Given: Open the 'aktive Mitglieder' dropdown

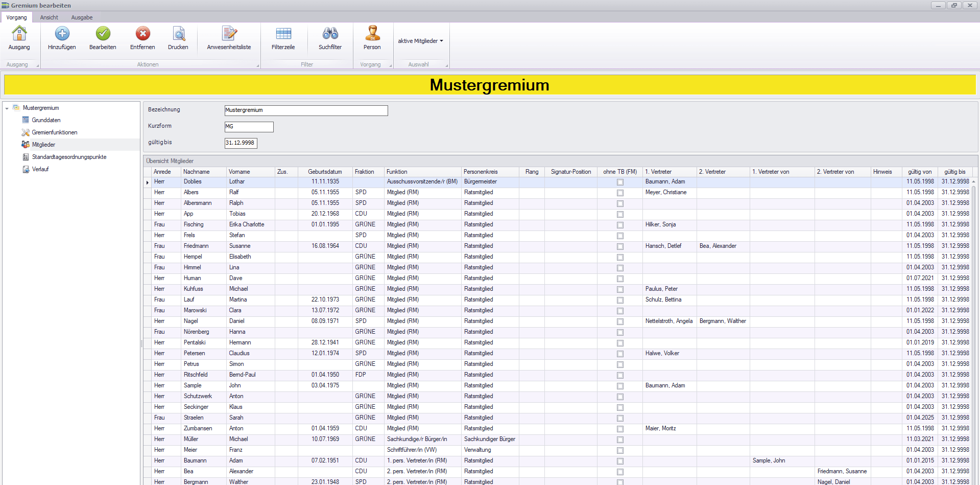Looking at the screenshot, I should coord(420,41).
